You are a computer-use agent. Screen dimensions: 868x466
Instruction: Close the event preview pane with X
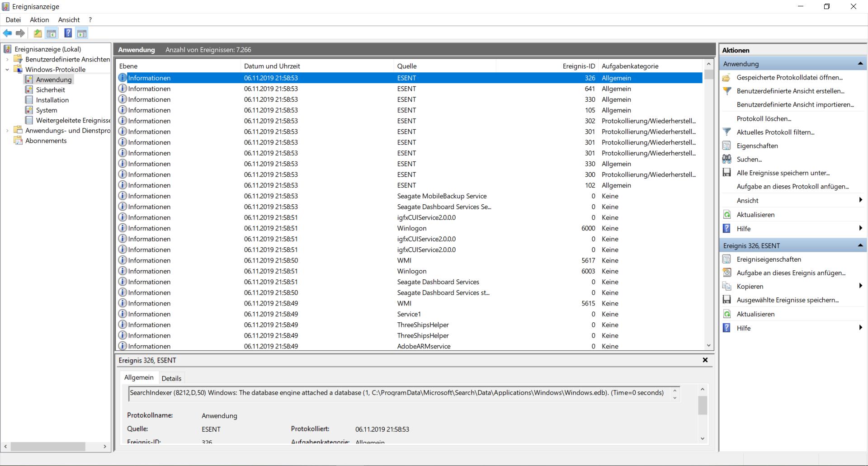click(x=705, y=360)
